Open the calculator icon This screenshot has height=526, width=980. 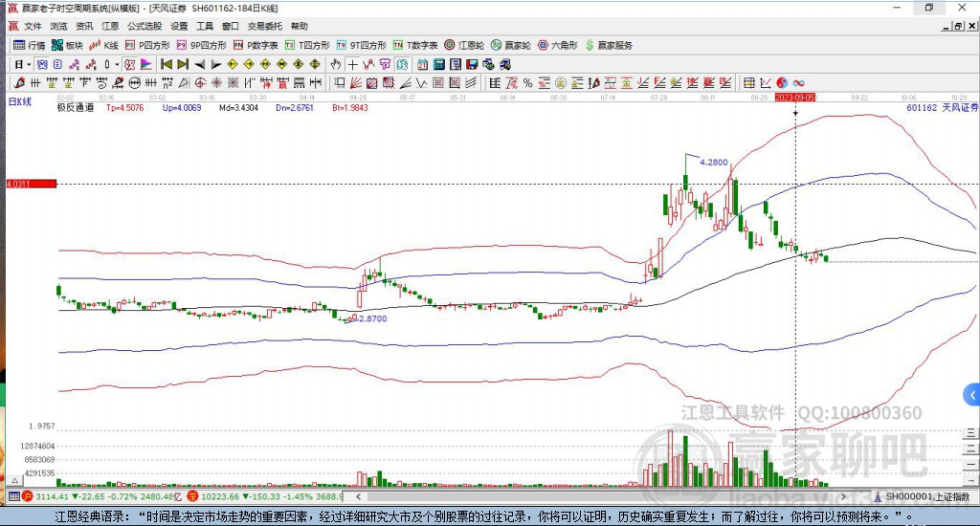point(438,64)
